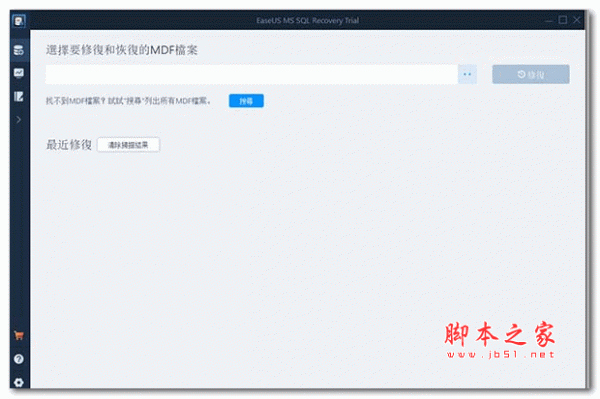Expand the sidebar with the chevron arrow
The height and width of the screenshot is (399, 600).
click(19, 120)
